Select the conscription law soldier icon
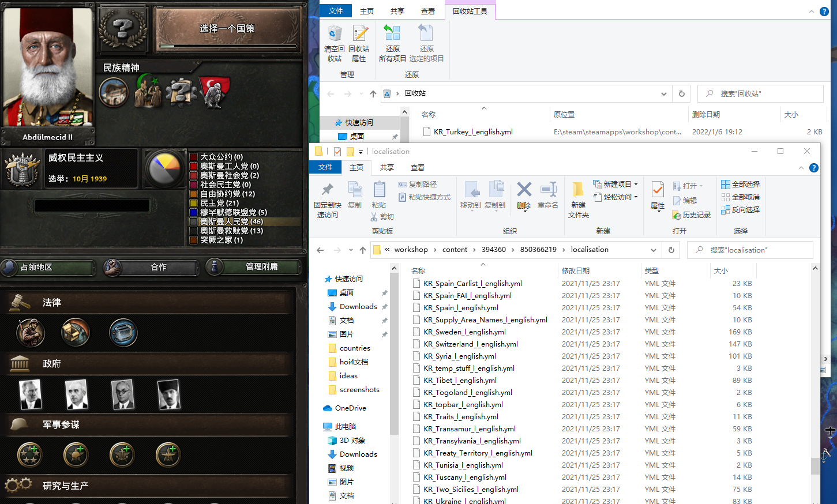This screenshot has height=504, width=837. (x=30, y=332)
